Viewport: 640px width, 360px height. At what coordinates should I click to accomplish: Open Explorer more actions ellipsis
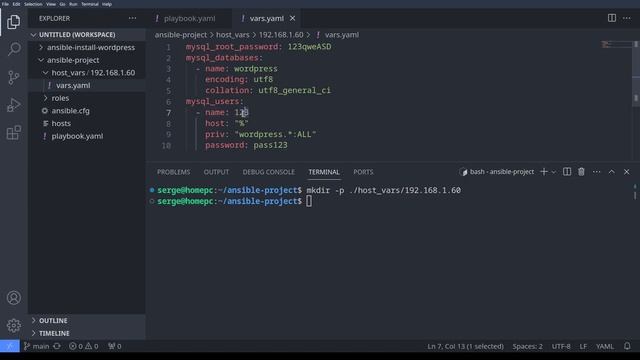click(x=132, y=18)
